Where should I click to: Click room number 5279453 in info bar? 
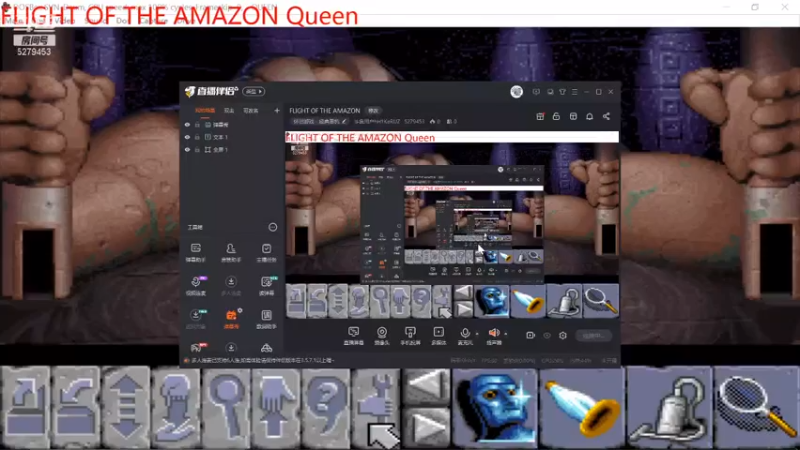click(414, 121)
